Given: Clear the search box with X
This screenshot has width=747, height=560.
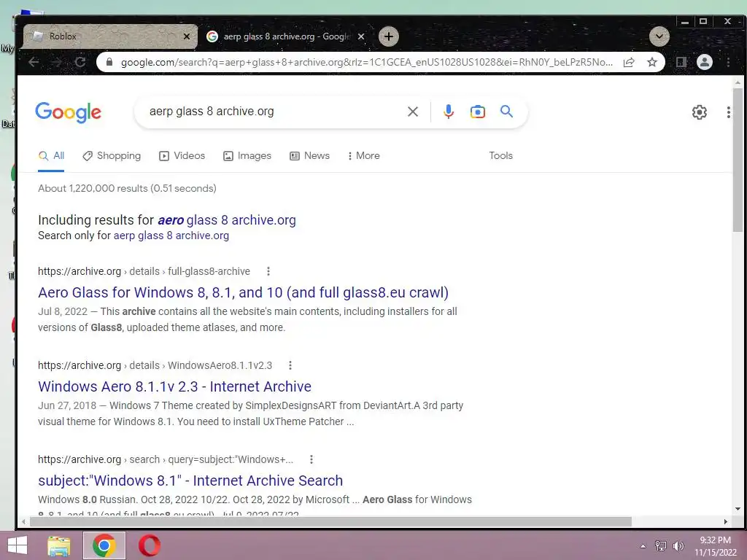Looking at the screenshot, I should point(413,112).
